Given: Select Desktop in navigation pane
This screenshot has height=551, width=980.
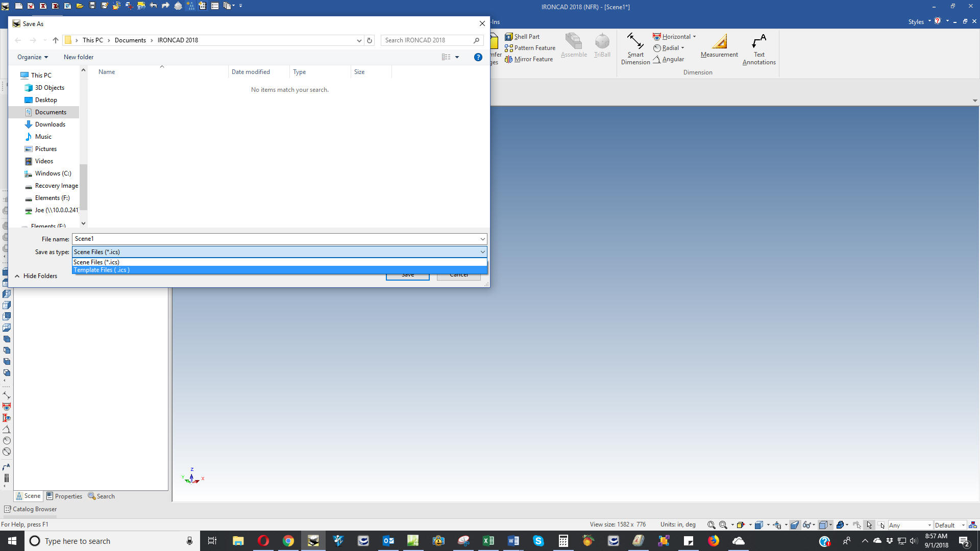Looking at the screenshot, I should pos(46,100).
